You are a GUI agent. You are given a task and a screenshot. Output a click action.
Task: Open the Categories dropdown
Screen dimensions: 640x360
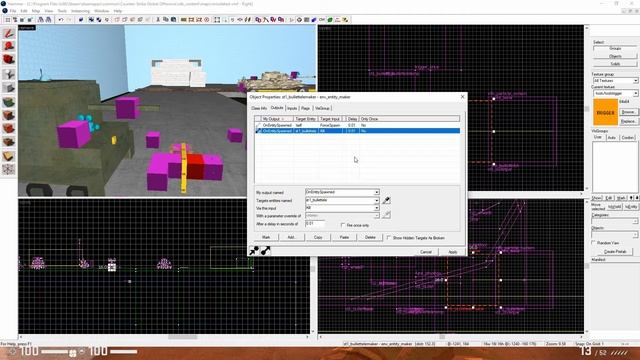636,221
